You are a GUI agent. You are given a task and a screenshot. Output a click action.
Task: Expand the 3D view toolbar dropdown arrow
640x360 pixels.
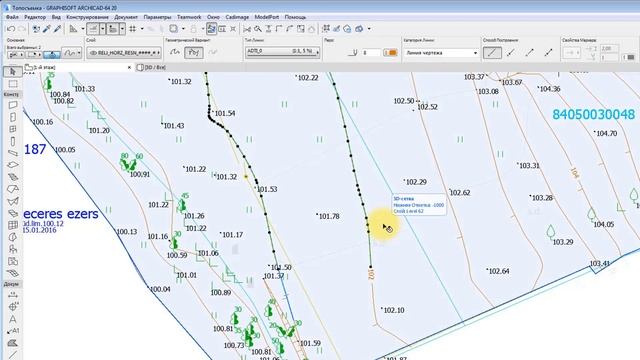tap(369, 29)
